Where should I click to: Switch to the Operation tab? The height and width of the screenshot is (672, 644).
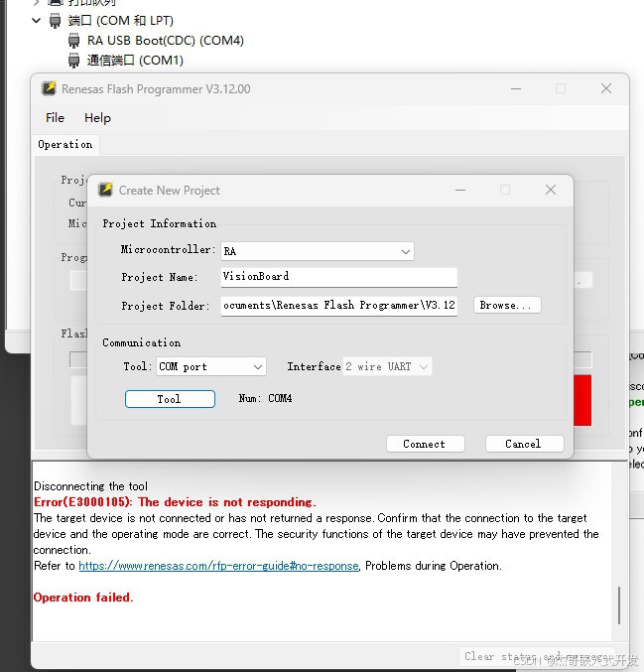coord(65,145)
